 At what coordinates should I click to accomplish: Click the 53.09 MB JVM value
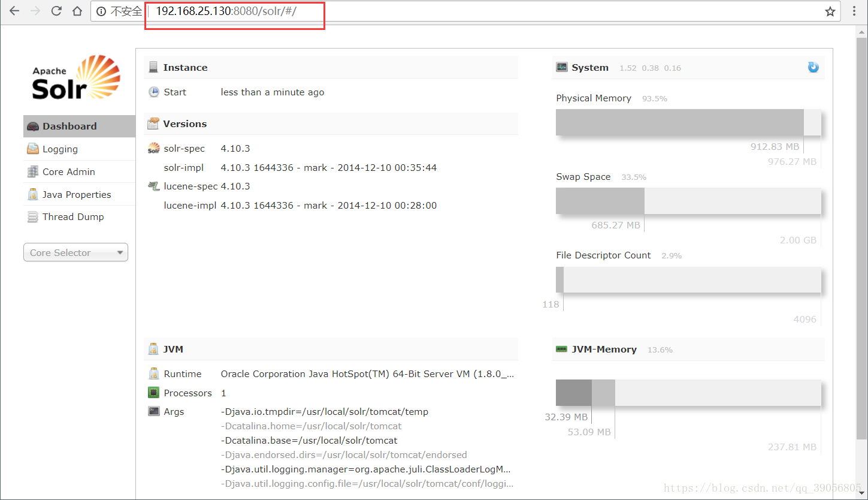tap(589, 432)
